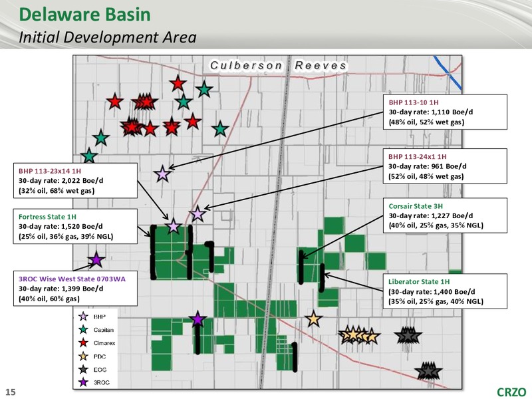Click the EOG star icon in legend
Image resolution: width=532 pixels, height=399 pixels.
[x=83, y=370]
